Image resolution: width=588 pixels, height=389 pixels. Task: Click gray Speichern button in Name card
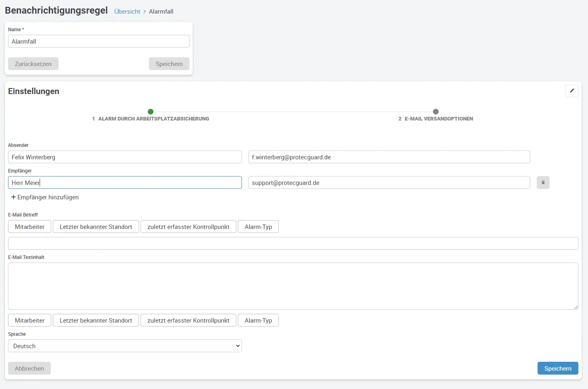(x=169, y=64)
